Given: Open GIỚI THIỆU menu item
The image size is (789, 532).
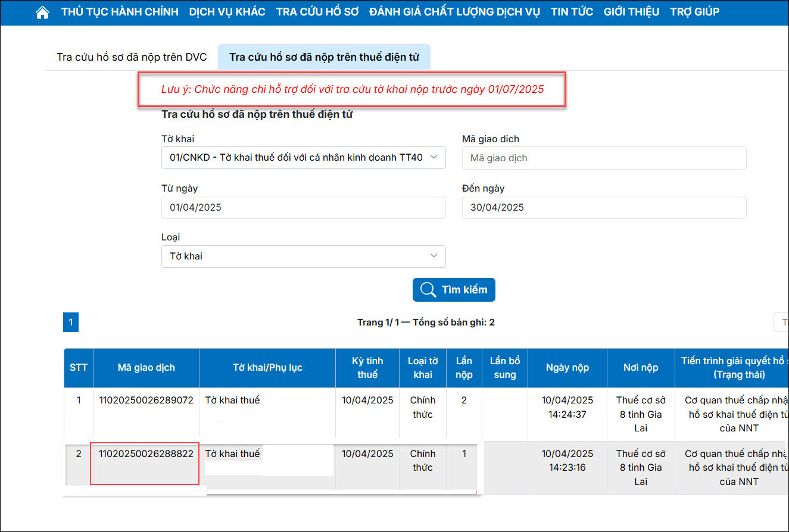Looking at the screenshot, I should [x=631, y=12].
